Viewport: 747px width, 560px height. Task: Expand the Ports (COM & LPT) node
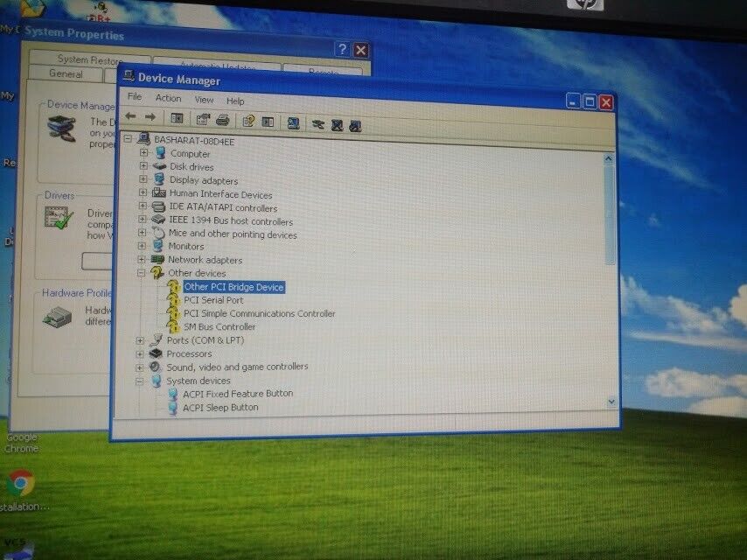(x=140, y=340)
